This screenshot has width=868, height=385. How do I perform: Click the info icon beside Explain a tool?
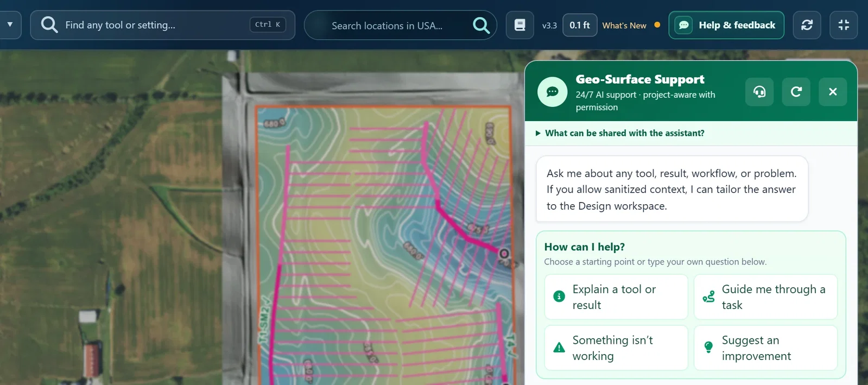[x=559, y=296]
